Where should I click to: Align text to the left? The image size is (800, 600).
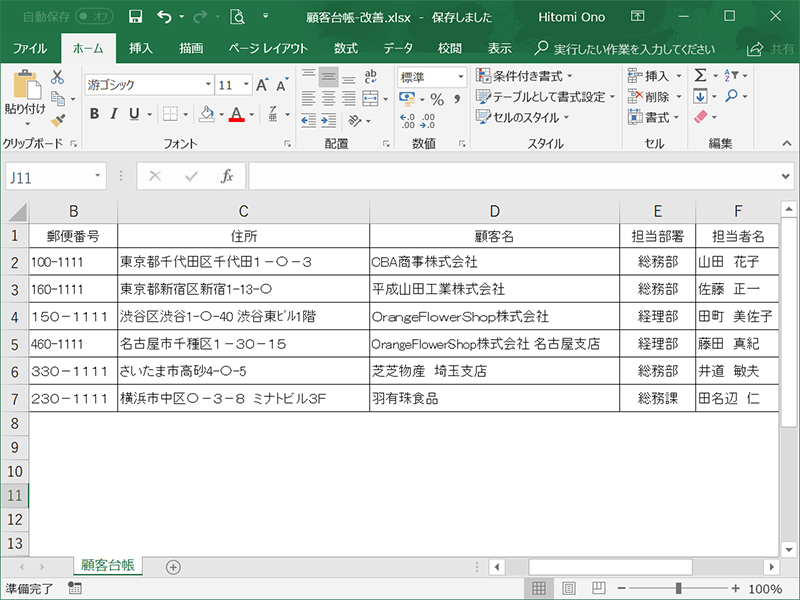point(308,98)
